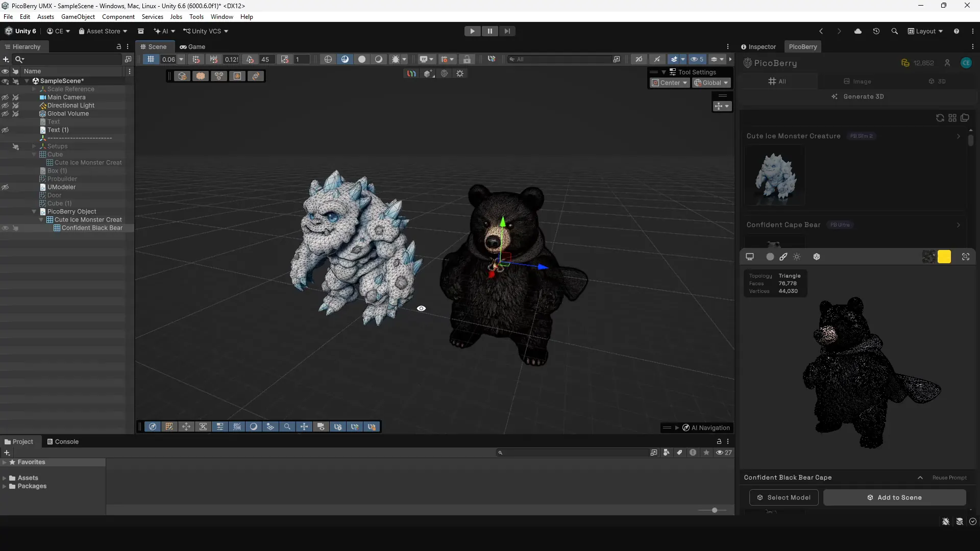Screen dimensions: 980x551
Task: Refresh the PicoBerry generation list
Action: point(940,118)
